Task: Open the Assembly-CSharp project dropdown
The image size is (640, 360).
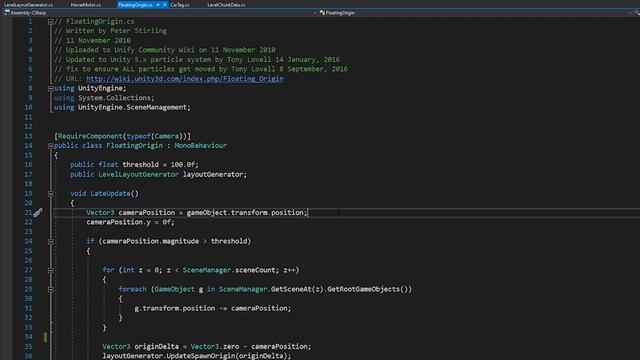Action: tap(315, 13)
